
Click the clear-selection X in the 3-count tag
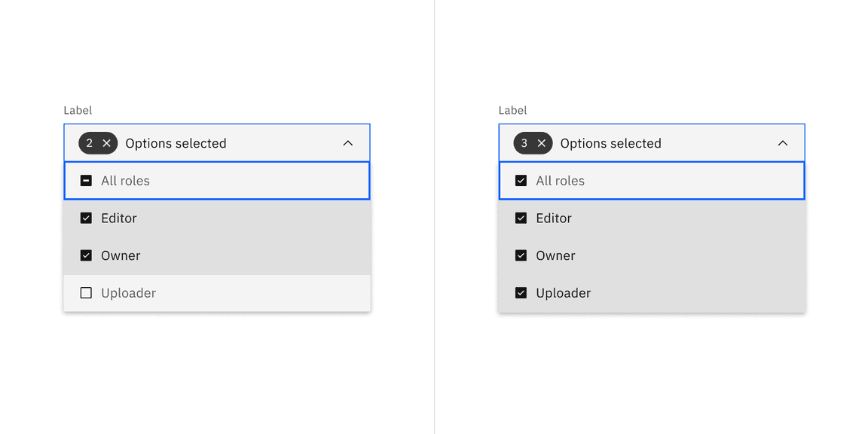[x=541, y=142]
